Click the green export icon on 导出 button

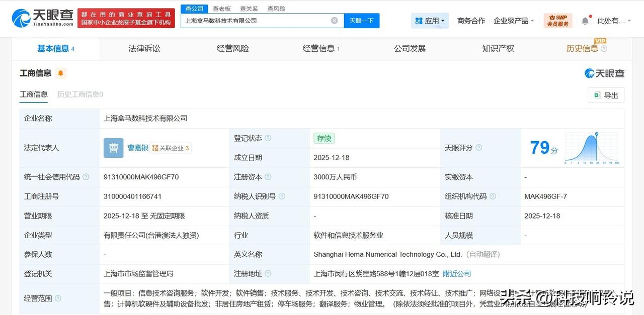[598, 95]
